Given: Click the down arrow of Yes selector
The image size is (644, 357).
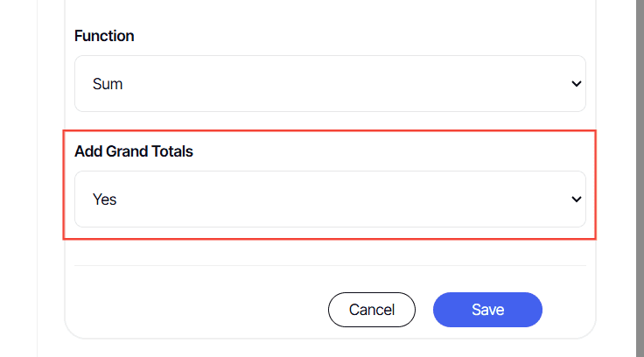Looking at the screenshot, I should [x=576, y=199].
